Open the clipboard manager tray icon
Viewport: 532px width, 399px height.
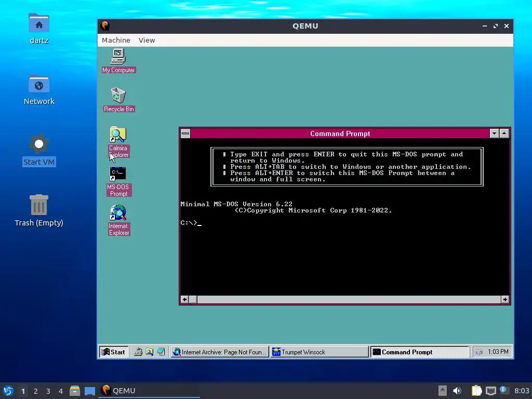pos(477,391)
